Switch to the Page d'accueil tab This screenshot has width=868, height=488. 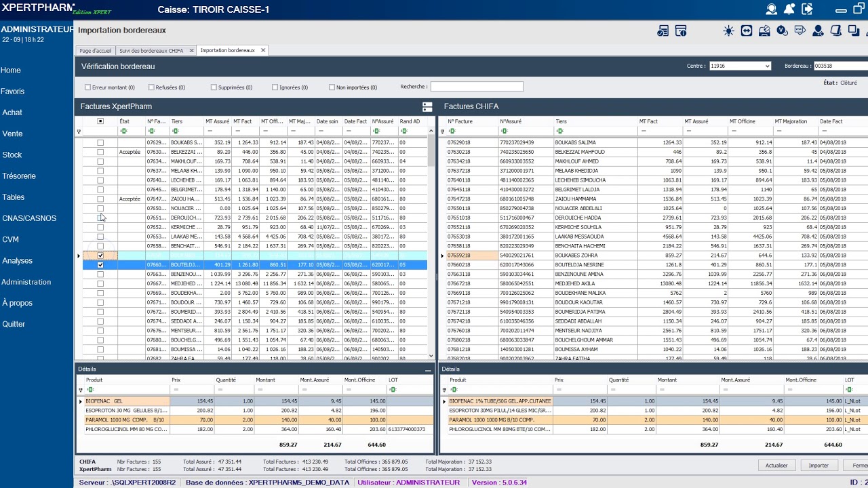(x=95, y=51)
